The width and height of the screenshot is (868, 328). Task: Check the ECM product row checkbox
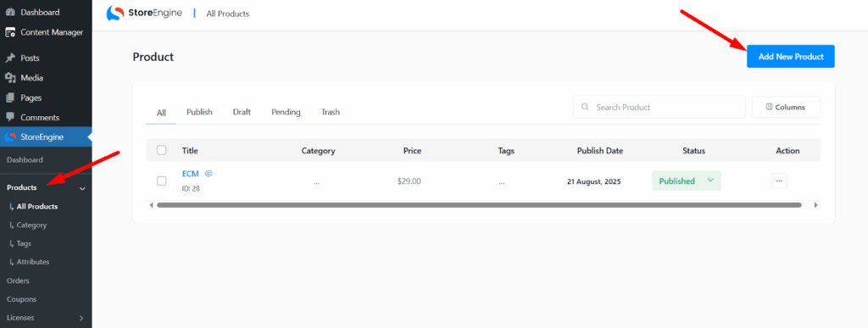tap(162, 181)
